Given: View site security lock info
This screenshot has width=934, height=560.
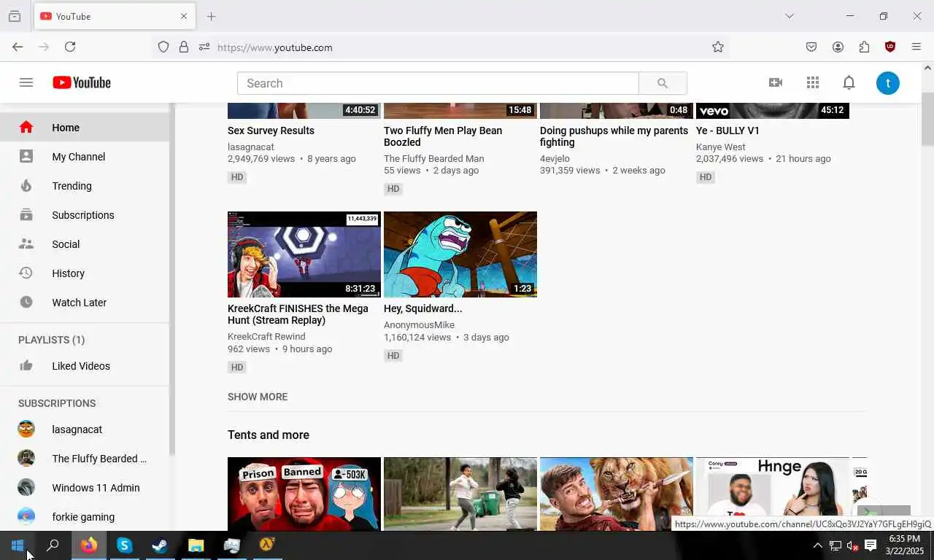Looking at the screenshot, I should click(x=184, y=47).
